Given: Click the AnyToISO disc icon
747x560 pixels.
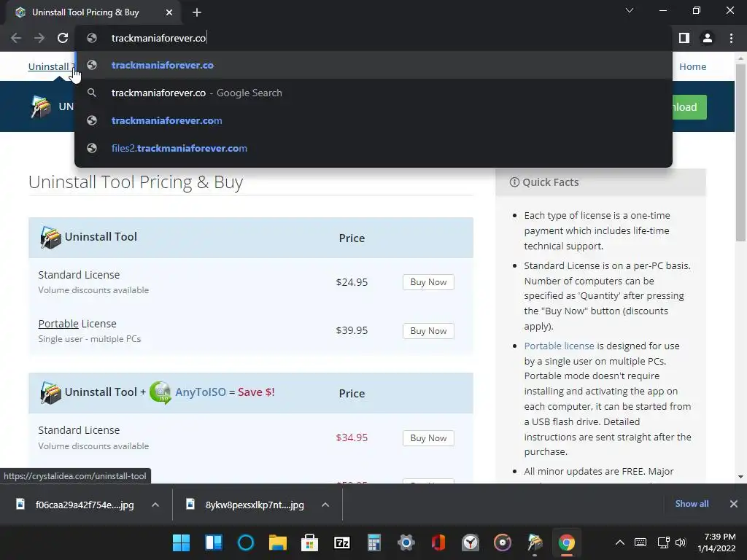Looking at the screenshot, I should (x=160, y=392).
